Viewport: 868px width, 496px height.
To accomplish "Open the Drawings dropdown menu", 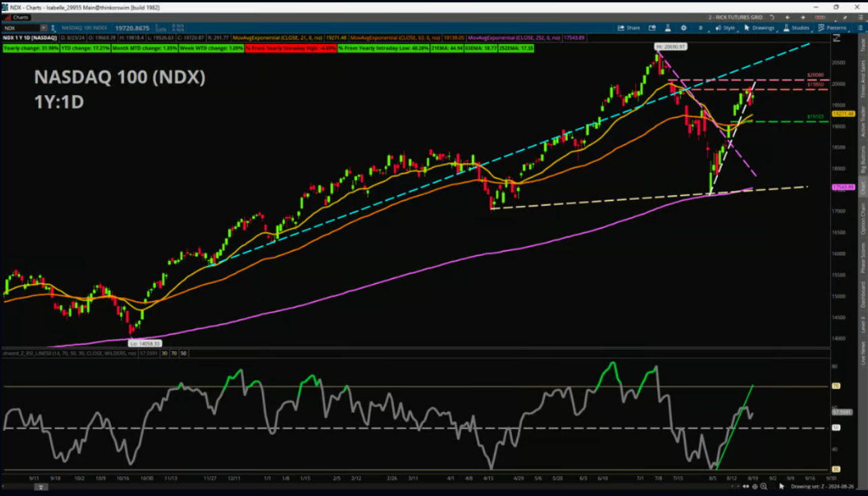I will 760,28.
